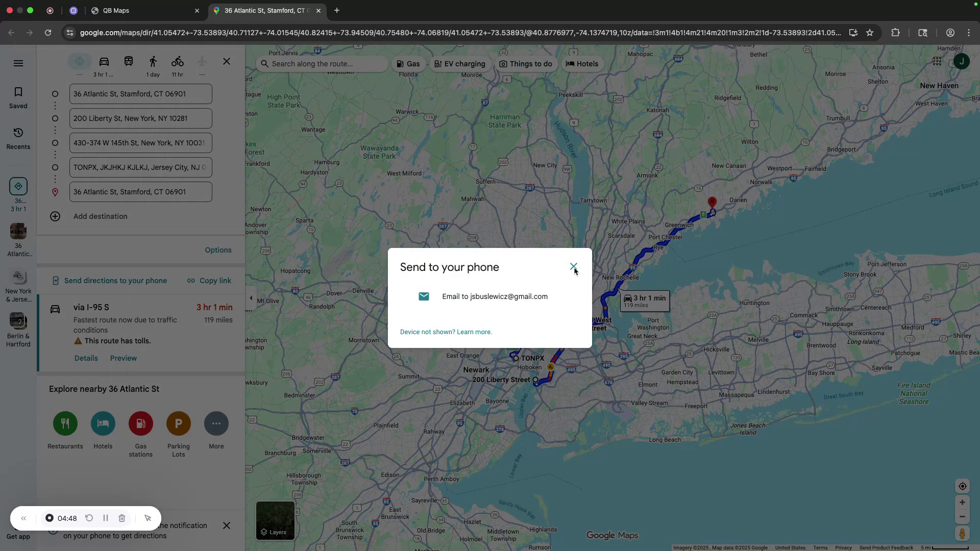Viewport: 980px width, 551px height.
Task: Select the walking travel mode icon
Action: 153,61
